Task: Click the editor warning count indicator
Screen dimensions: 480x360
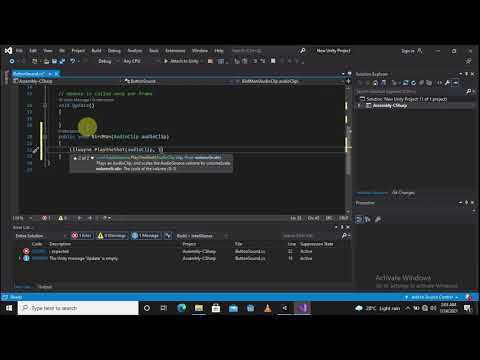Action: click(x=62, y=218)
